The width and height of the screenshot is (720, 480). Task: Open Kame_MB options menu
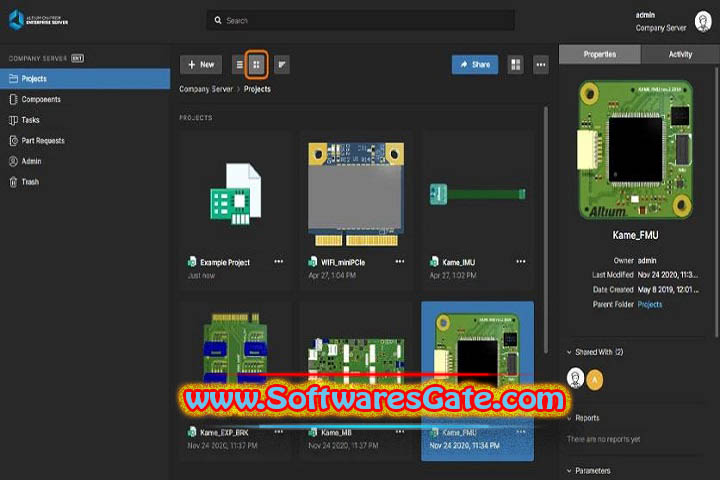(x=400, y=432)
